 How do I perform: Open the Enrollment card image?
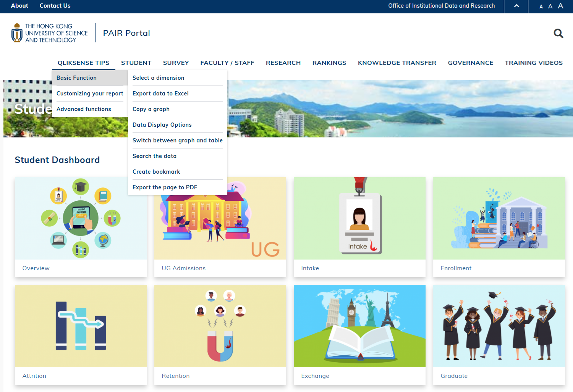tap(499, 218)
